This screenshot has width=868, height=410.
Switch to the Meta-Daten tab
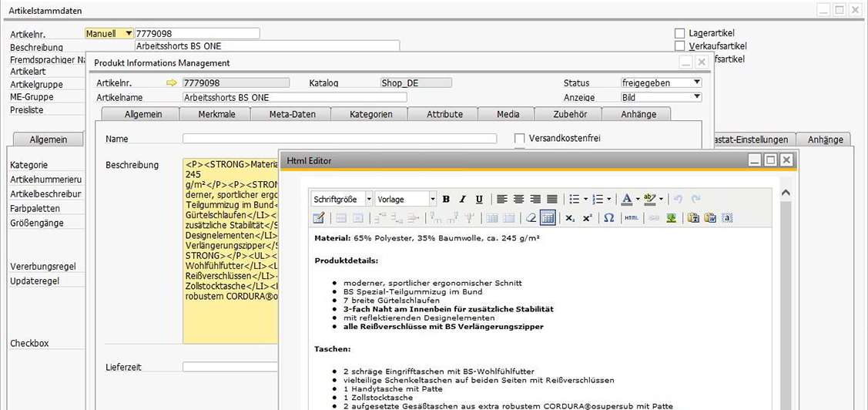[x=293, y=115]
